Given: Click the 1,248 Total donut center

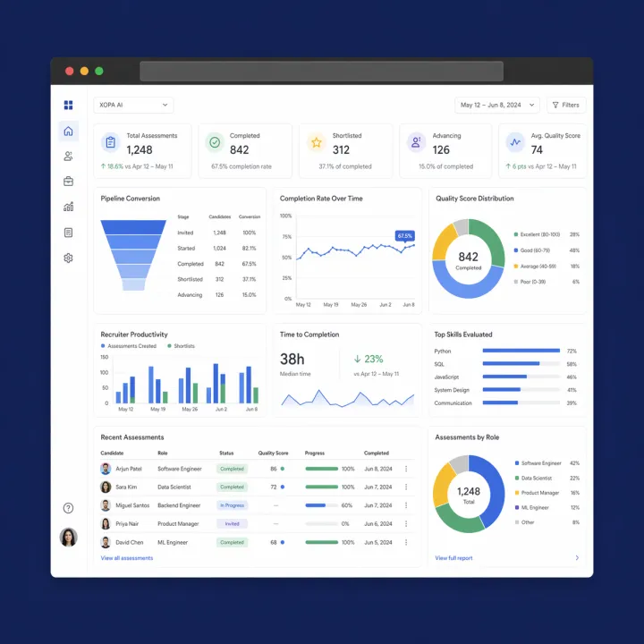Looking at the screenshot, I should [x=469, y=495].
